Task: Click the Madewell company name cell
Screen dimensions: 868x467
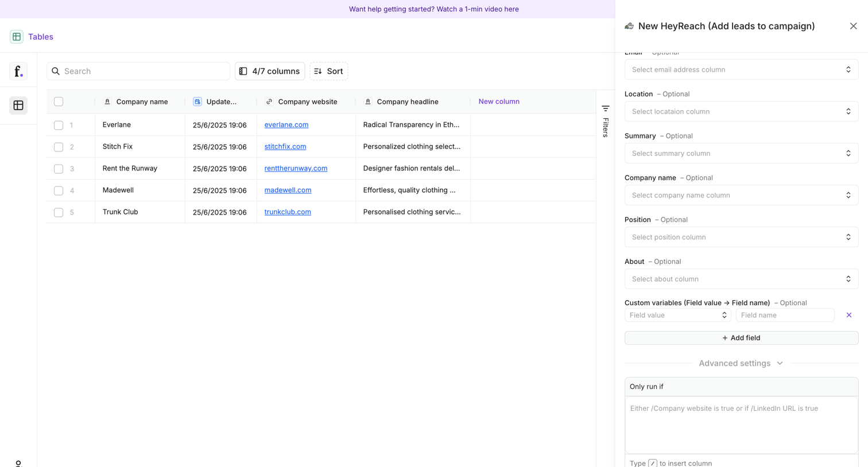Action: pos(140,190)
